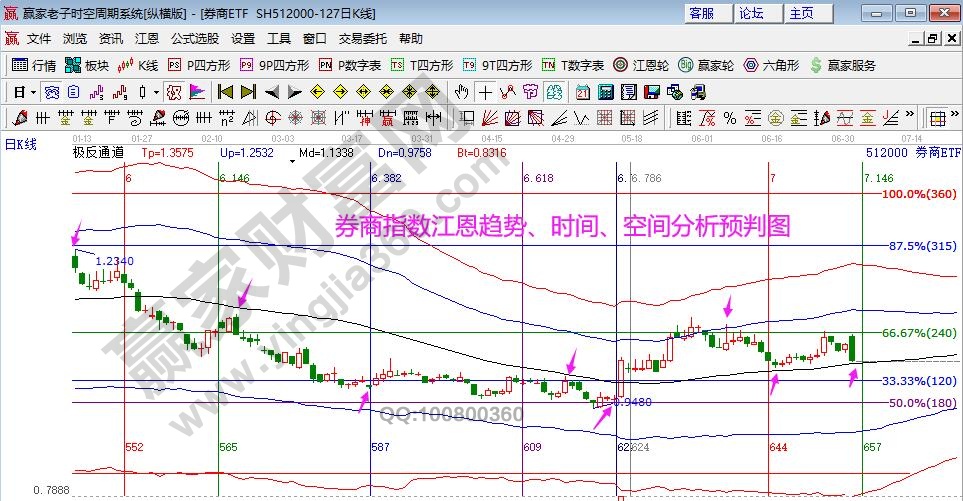Expand the 日 period dropdown arrow

(33, 92)
